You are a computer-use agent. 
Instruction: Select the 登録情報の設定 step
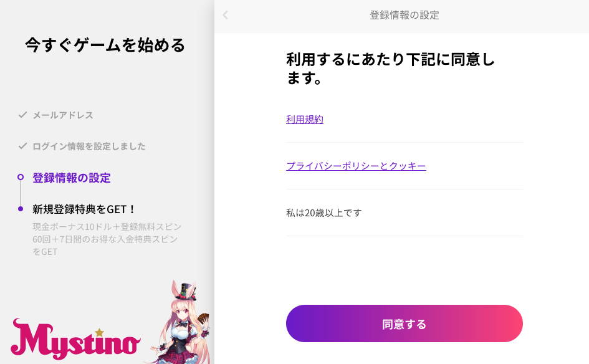tap(72, 178)
